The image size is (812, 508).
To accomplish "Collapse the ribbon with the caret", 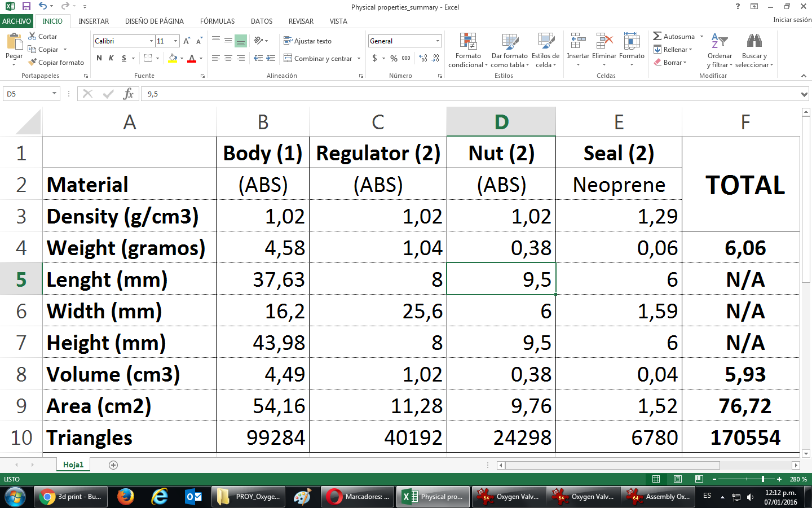I will point(804,76).
